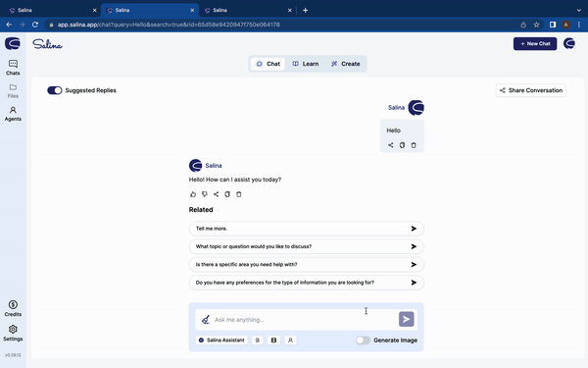Give thumbs up to Salina's reply
The width and height of the screenshot is (588, 368).
pyautogui.click(x=193, y=194)
